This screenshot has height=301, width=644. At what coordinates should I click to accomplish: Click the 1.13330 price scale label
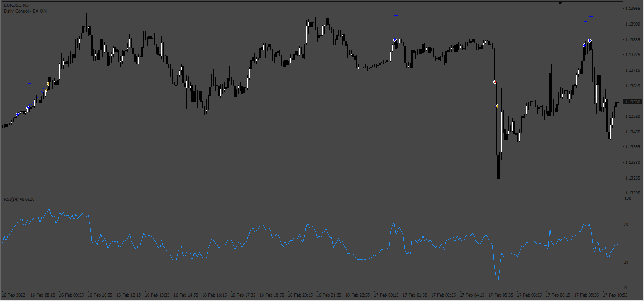click(633, 163)
